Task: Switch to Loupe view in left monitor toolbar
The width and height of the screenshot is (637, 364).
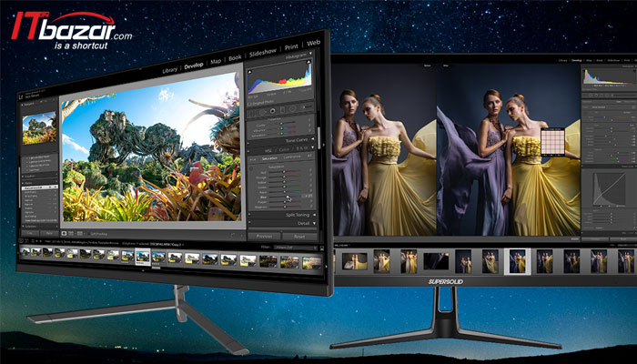Action: pyautogui.click(x=65, y=234)
